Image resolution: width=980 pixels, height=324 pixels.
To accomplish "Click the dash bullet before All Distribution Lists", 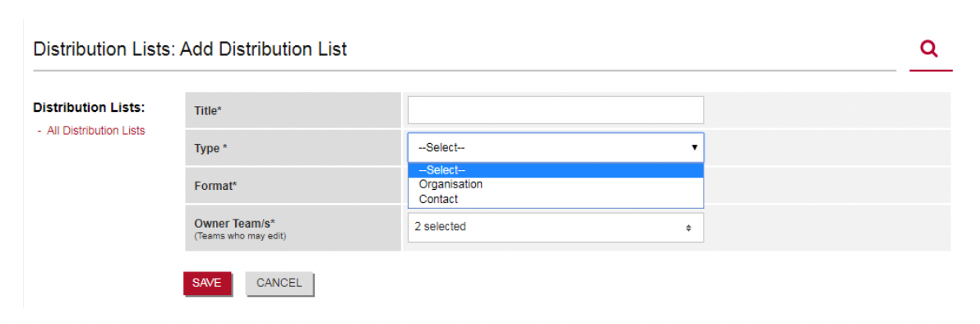I will pos(39,131).
